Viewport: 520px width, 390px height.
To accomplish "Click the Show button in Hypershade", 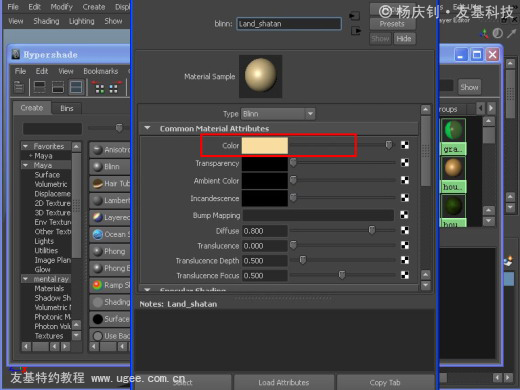I will pos(469,87).
